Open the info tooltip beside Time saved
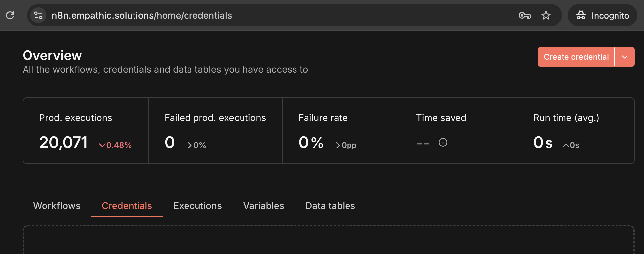 click(x=443, y=142)
